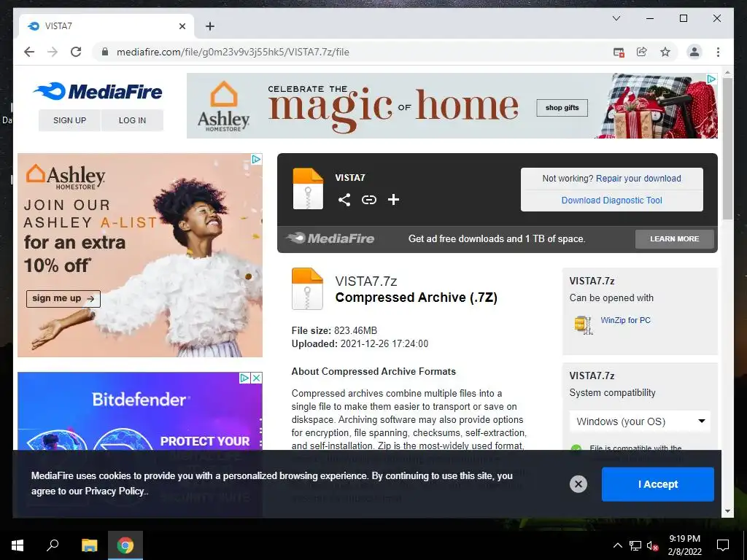Close the VISTA7 tab
The image size is (747, 560).
182,26
